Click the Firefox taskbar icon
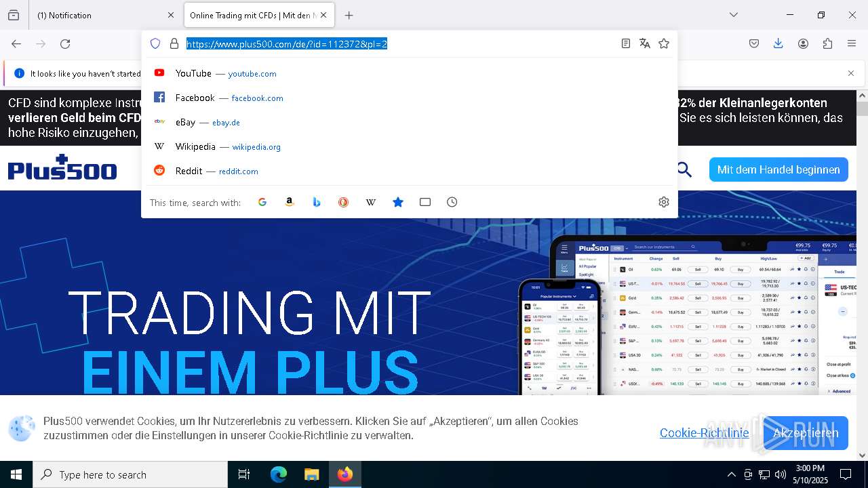This screenshot has width=868, height=488. [x=345, y=474]
